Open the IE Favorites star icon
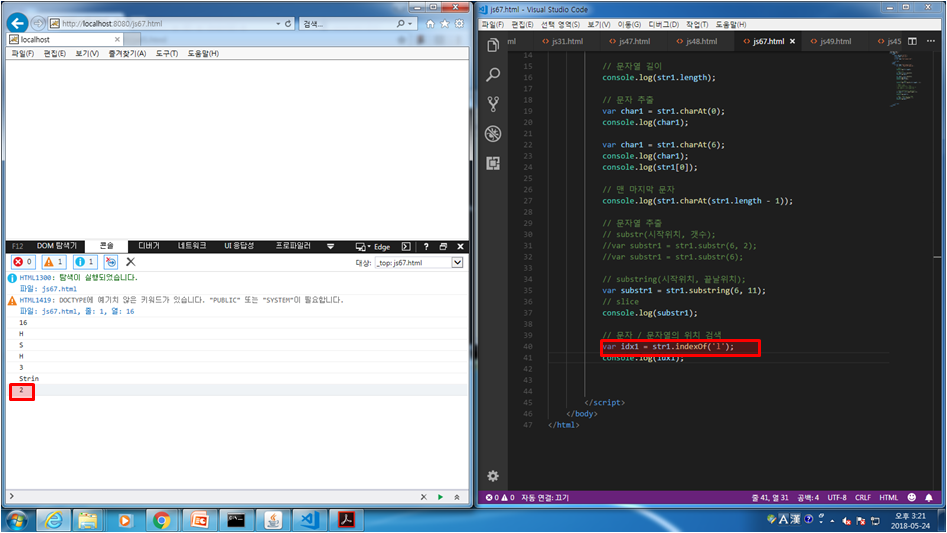 pos(445,24)
